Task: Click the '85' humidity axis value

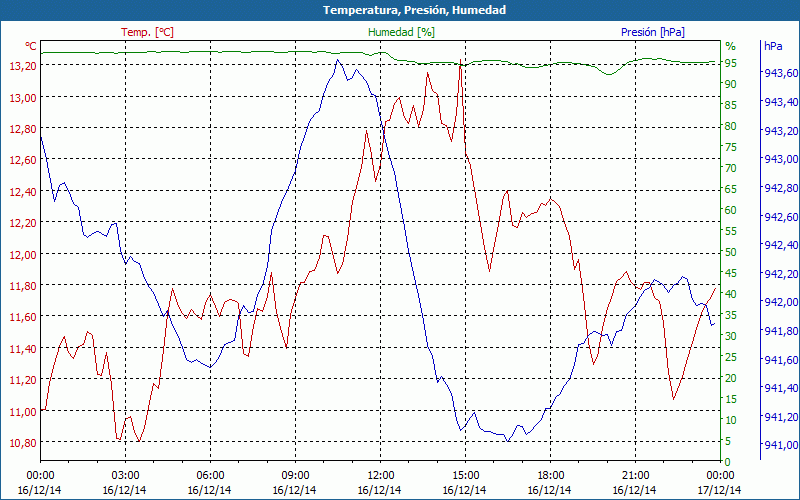Action: [x=731, y=105]
